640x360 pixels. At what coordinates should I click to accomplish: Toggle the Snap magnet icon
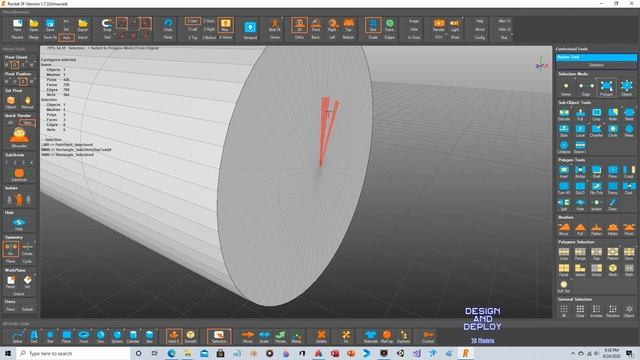pos(107,24)
